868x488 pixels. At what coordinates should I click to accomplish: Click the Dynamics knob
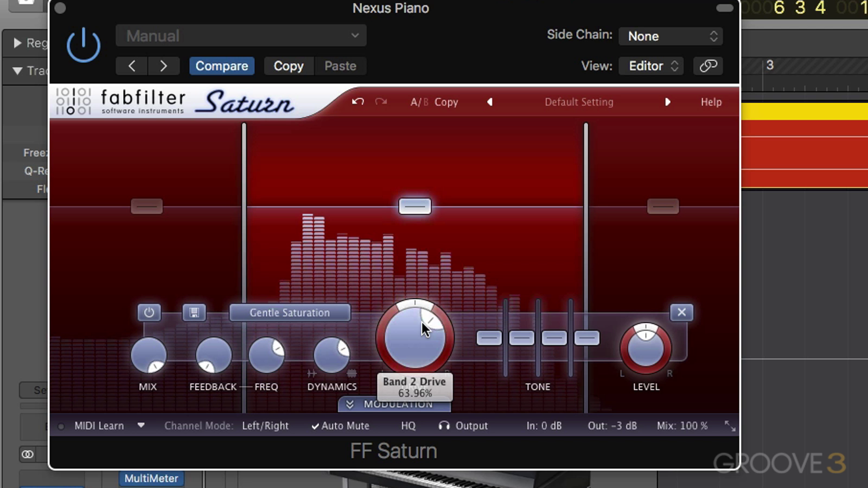pyautogui.click(x=331, y=355)
